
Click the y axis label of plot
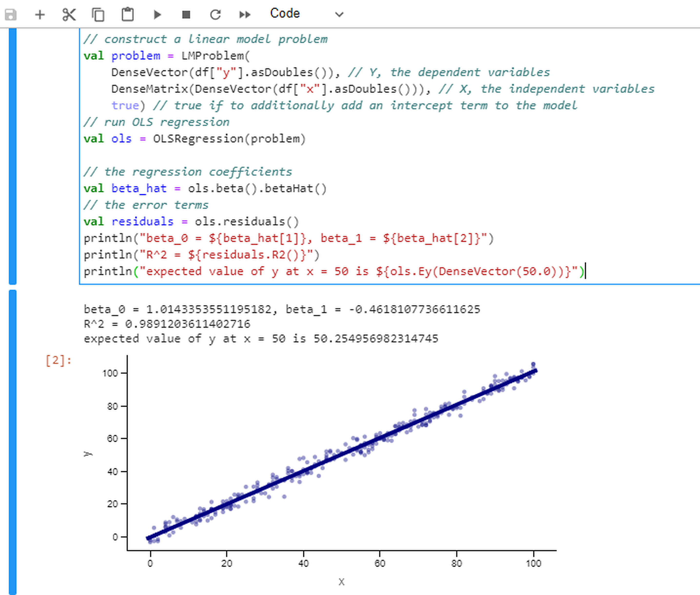click(x=88, y=454)
